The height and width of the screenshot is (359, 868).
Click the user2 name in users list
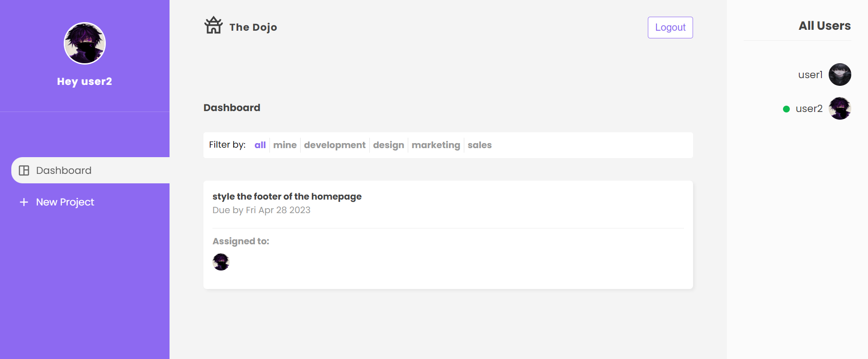point(809,108)
